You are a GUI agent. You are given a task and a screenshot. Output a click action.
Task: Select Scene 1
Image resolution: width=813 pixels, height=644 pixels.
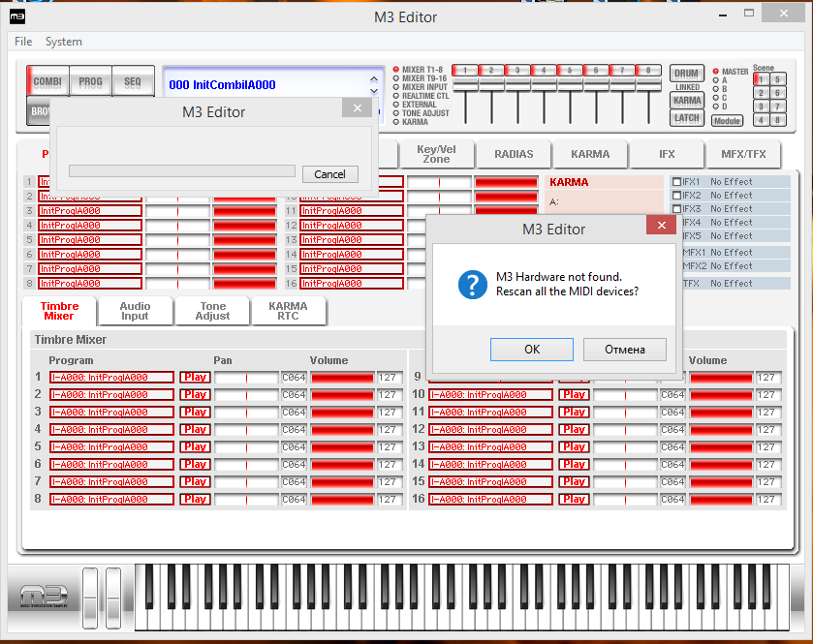click(761, 79)
